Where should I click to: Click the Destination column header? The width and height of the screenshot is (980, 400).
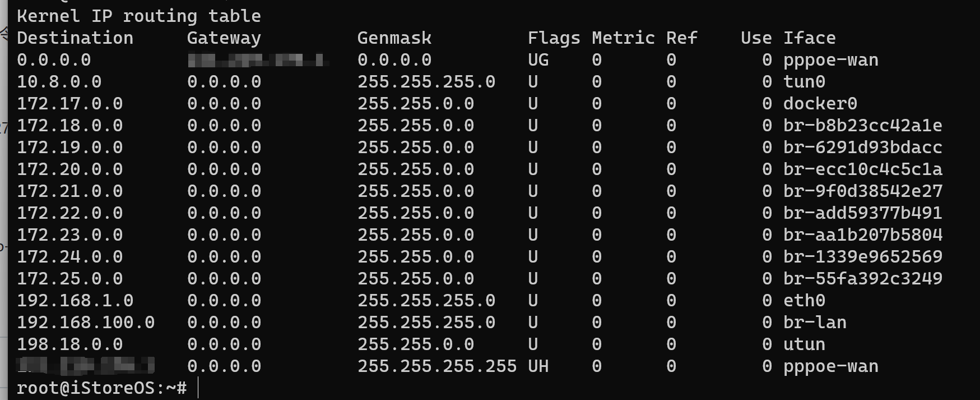(x=75, y=38)
